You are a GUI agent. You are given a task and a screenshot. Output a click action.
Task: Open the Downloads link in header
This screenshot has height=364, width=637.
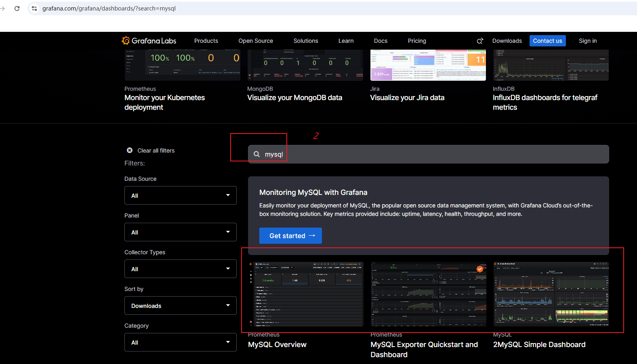click(507, 41)
